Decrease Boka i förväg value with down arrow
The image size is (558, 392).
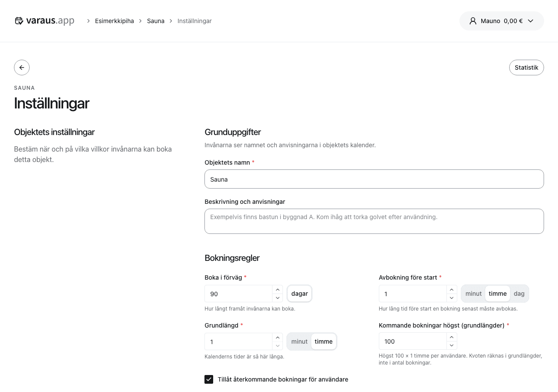click(278, 298)
